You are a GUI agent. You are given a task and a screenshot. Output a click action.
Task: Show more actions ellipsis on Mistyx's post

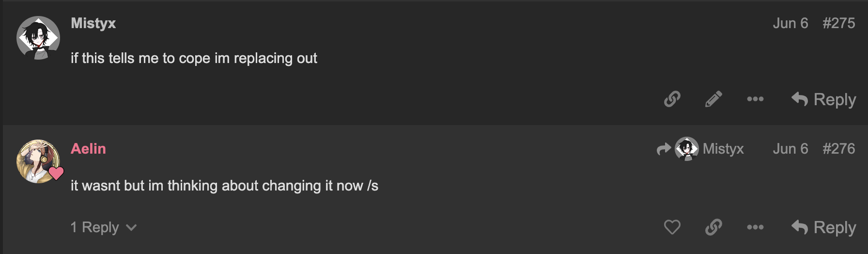755,99
